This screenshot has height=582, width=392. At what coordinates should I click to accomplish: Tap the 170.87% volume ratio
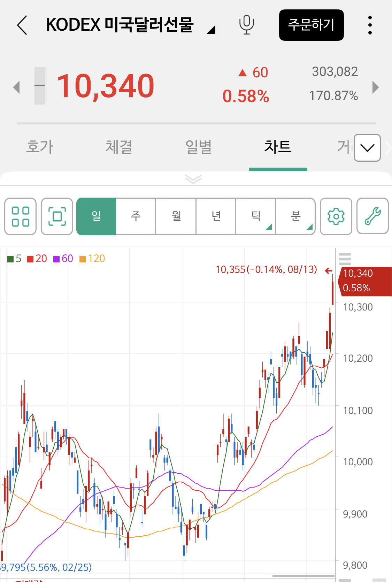pyautogui.click(x=333, y=95)
